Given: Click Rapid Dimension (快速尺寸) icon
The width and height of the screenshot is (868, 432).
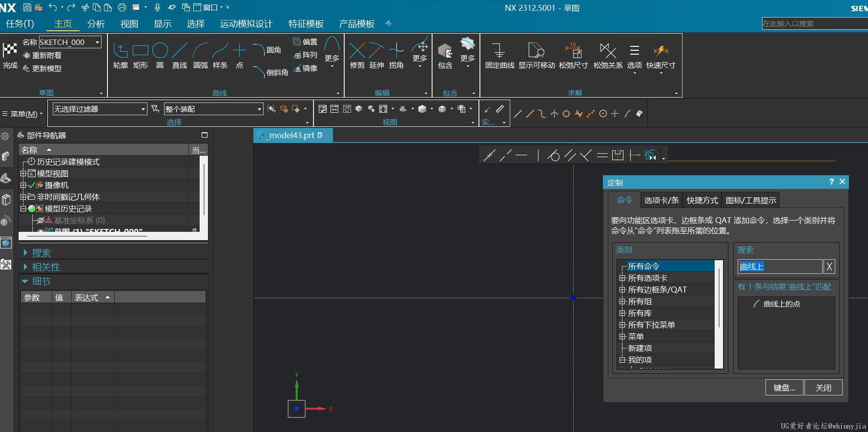Looking at the screenshot, I should point(661,51).
